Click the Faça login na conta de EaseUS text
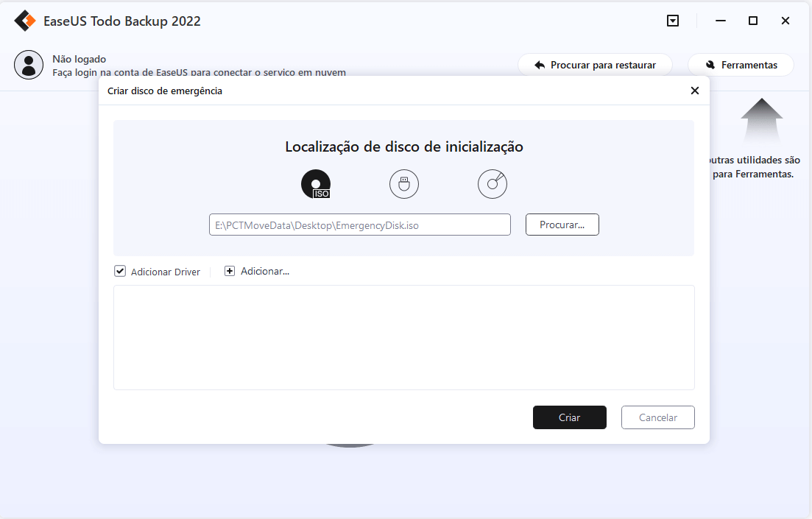This screenshot has width=812, height=519. (x=199, y=73)
